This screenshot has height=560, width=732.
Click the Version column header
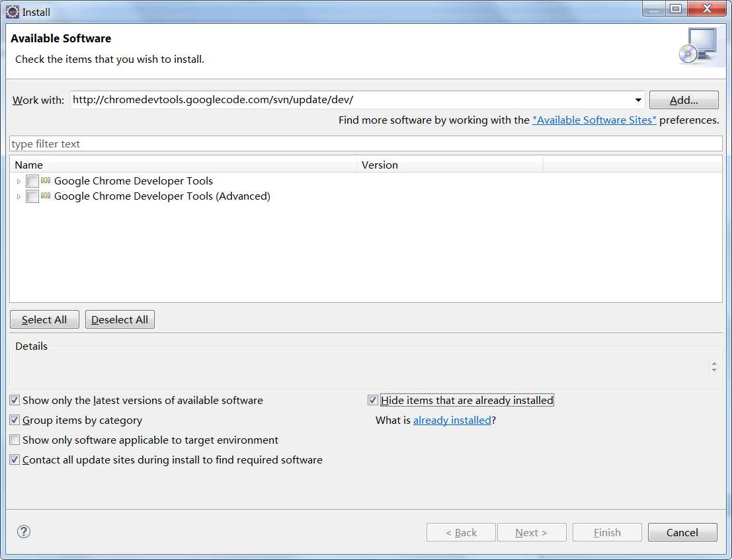point(450,165)
